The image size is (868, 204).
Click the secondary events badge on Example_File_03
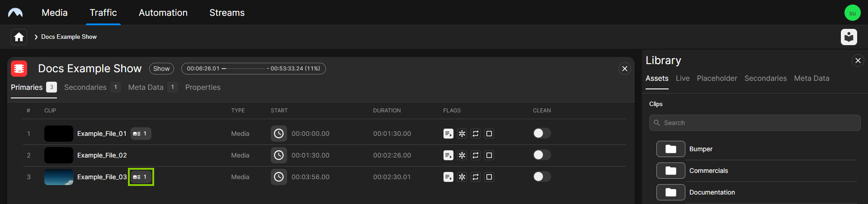tap(141, 177)
